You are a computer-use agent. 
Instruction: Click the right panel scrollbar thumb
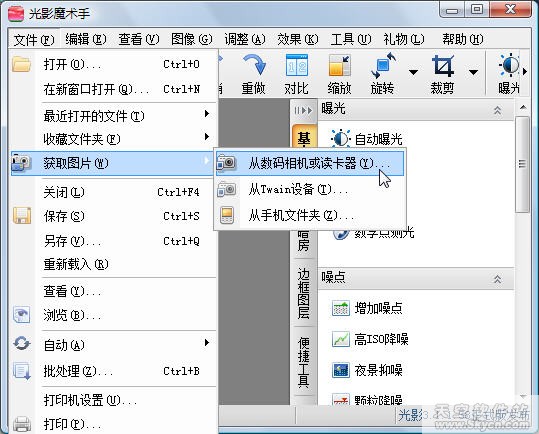(x=522, y=164)
